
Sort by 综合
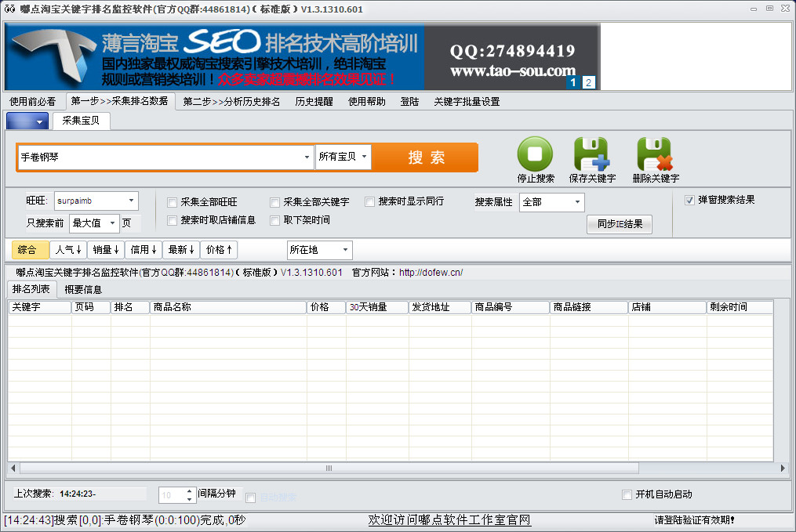[30, 250]
